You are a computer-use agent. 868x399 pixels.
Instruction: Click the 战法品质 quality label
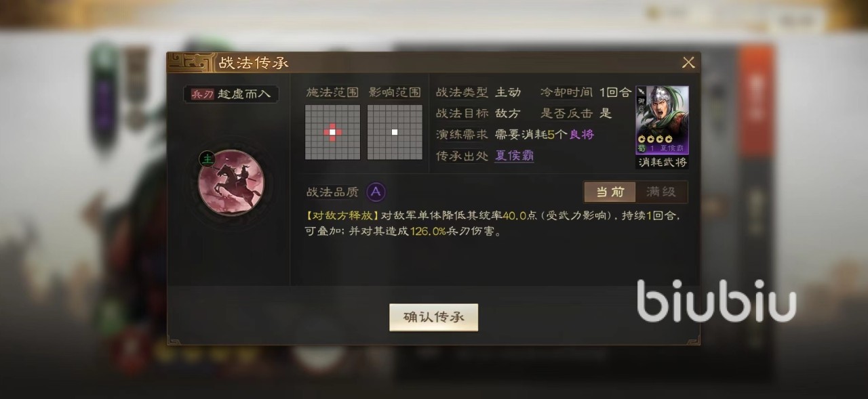pos(332,192)
